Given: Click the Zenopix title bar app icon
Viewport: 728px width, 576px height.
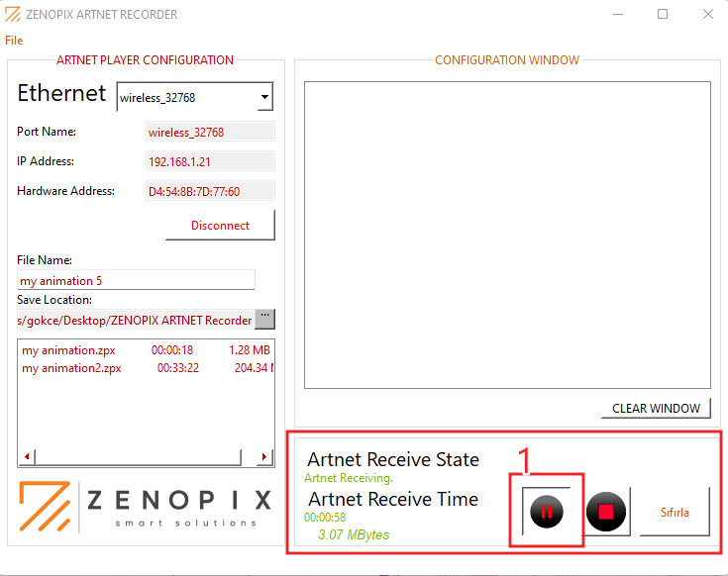Looking at the screenshot, I should click(x=13, y=15).
